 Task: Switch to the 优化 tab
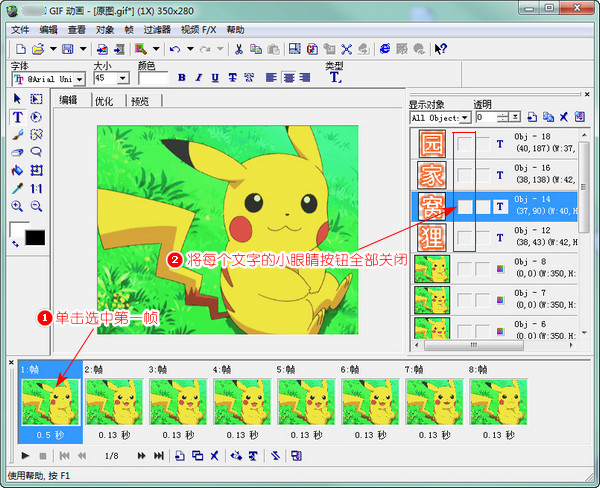tap(104, 101)
